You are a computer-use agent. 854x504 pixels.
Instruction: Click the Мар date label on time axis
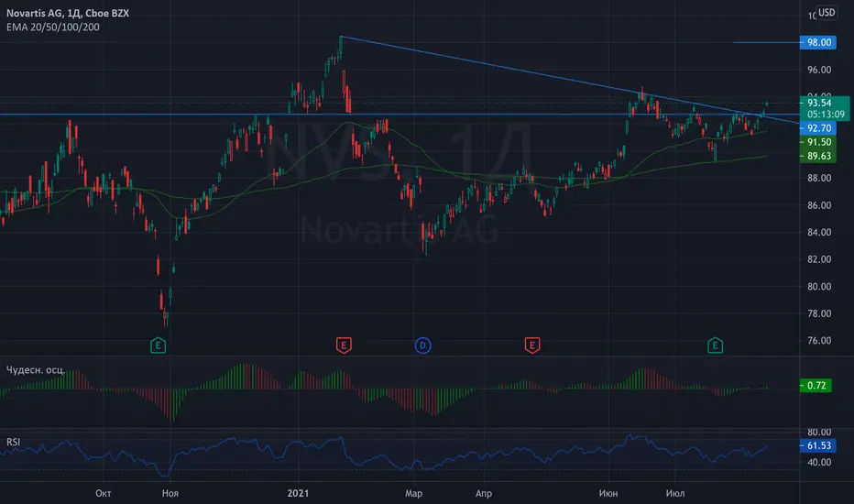tap(413, 493)
